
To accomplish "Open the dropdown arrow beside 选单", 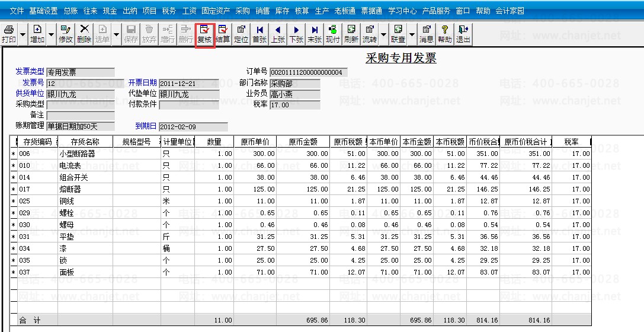I will (116, 34).
